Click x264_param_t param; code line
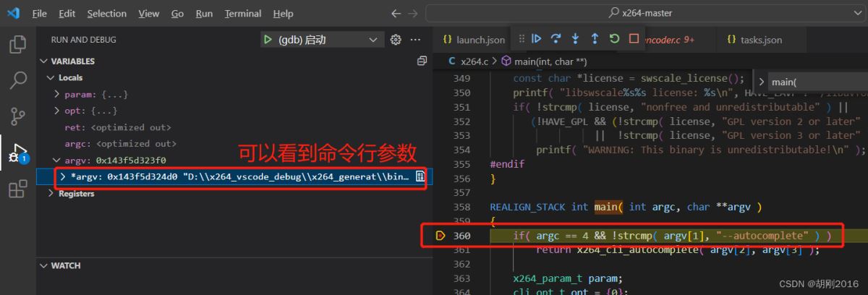Screen dimensions: 868x295 568,279
